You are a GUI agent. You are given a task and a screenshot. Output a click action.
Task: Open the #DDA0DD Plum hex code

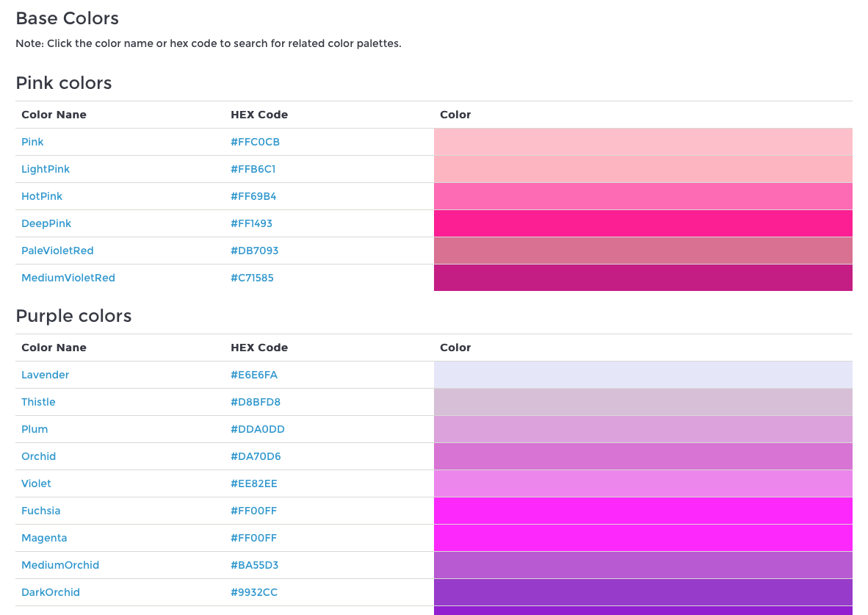pyautogui.click(x=258, y=429)
